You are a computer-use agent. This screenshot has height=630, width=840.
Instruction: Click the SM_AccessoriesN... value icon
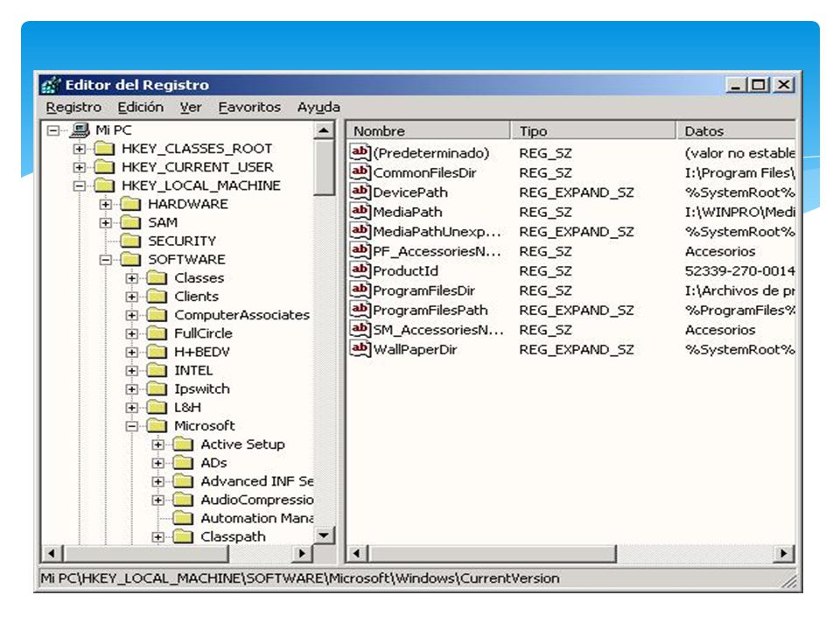coord(360,329)
